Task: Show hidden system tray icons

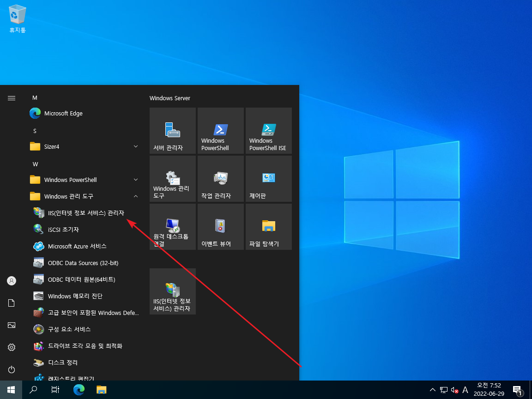Action: 433,390
